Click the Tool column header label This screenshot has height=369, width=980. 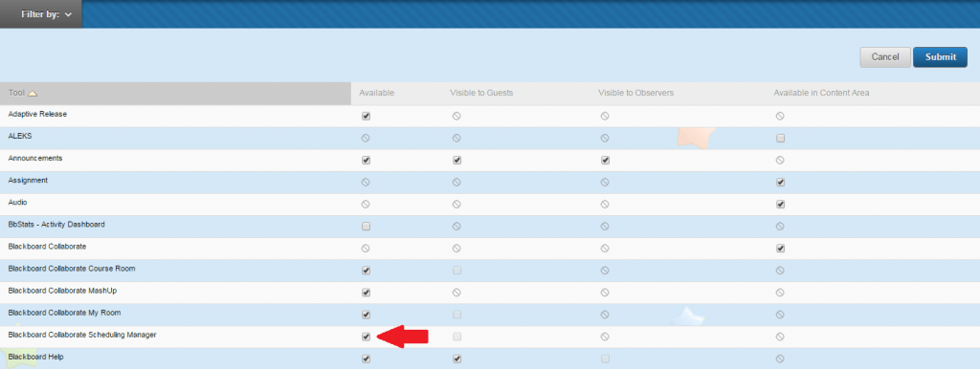[x=16, y=93]
